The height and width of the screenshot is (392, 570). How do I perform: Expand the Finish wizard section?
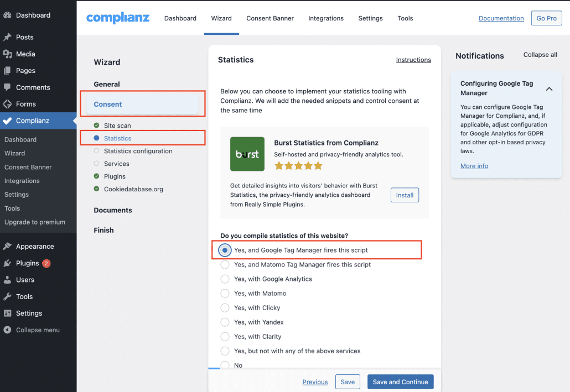(x=103, y=231)
